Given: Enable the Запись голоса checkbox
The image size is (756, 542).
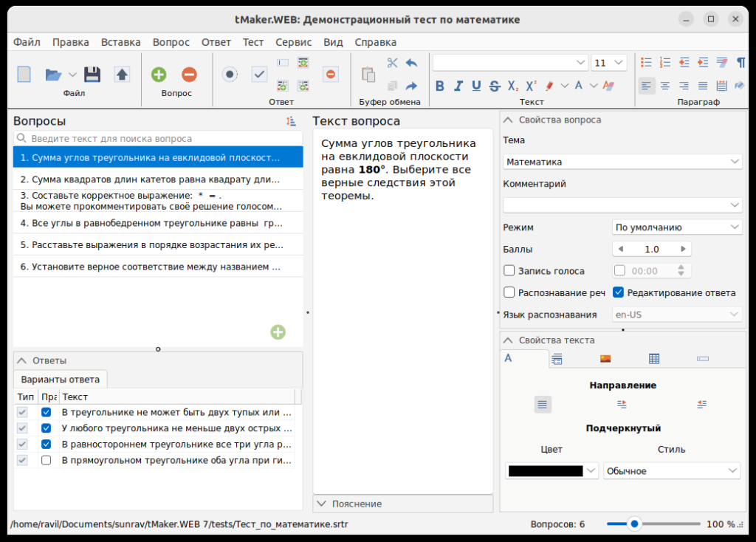Looking at the screenshot, I should pos(509,270).
